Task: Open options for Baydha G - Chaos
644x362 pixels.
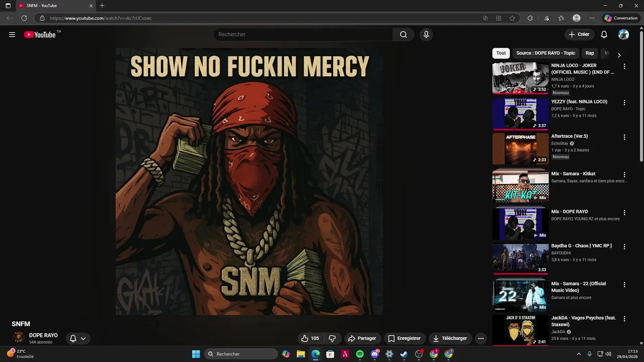Action: [624, 247]
